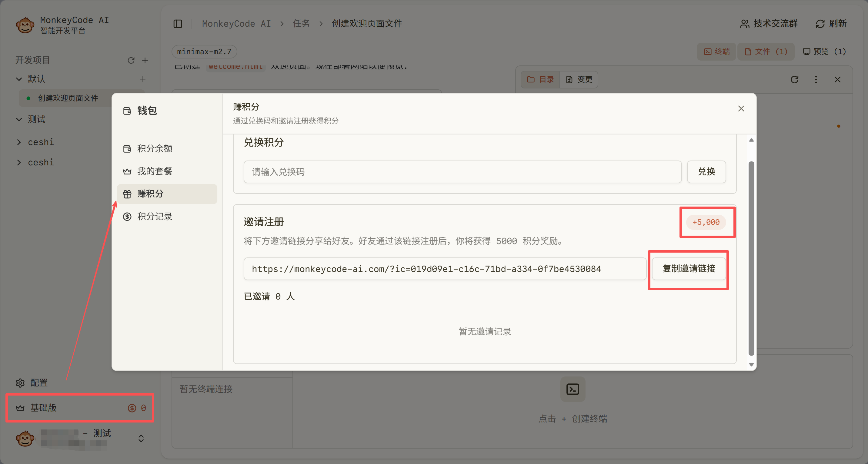Open the 配置 settings gear
The image size is (868, 464).
(x=20, y=383)
